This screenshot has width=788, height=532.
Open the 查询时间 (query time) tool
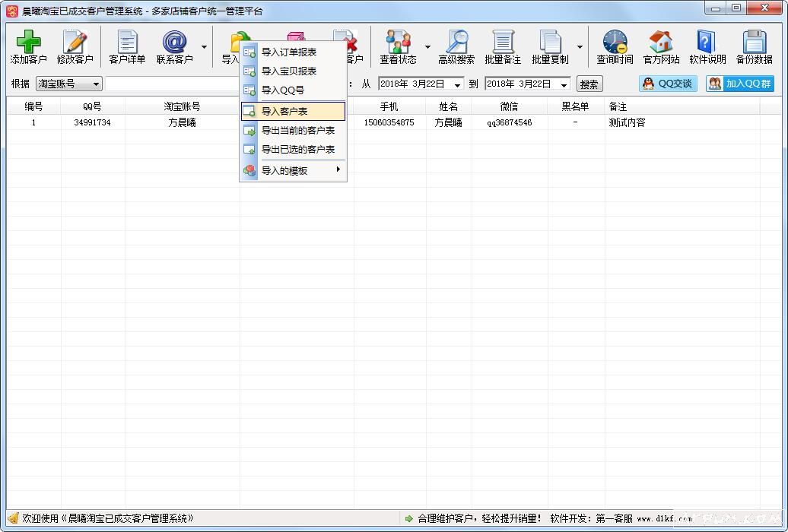coord(616,46)
